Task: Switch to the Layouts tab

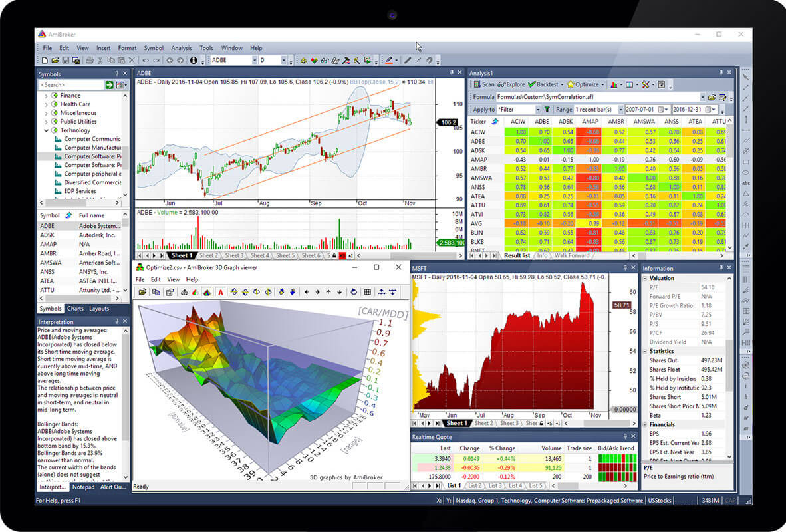Action: click(99, 309)
